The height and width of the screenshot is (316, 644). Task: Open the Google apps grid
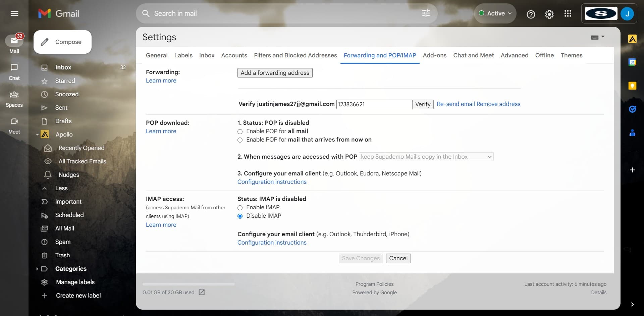[568, 13]
